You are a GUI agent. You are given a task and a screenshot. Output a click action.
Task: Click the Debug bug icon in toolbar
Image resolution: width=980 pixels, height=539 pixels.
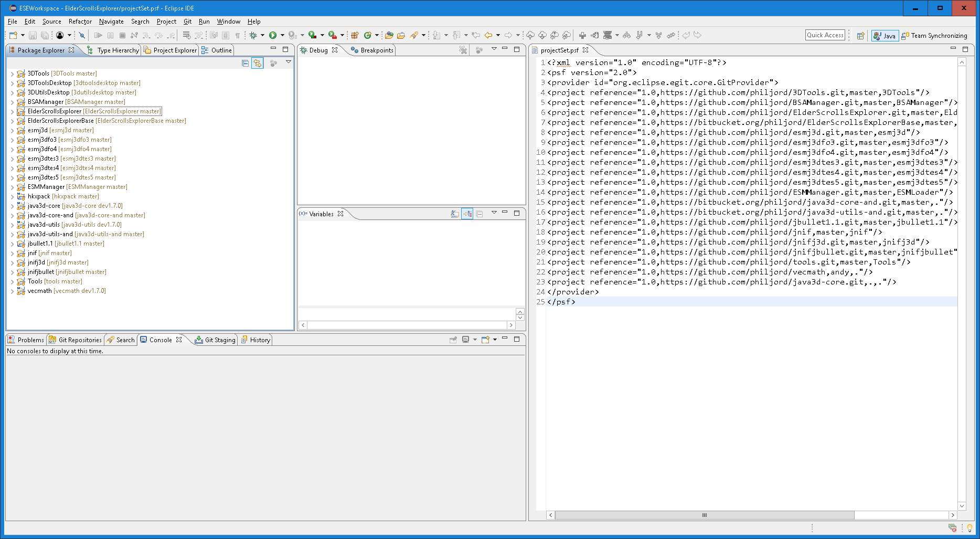click(x=253, y=35)
